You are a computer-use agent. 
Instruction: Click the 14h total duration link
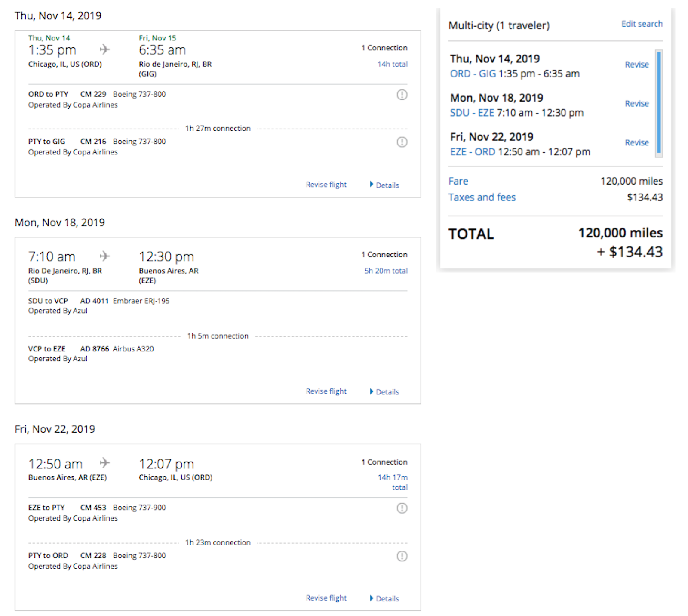(392, 64)
